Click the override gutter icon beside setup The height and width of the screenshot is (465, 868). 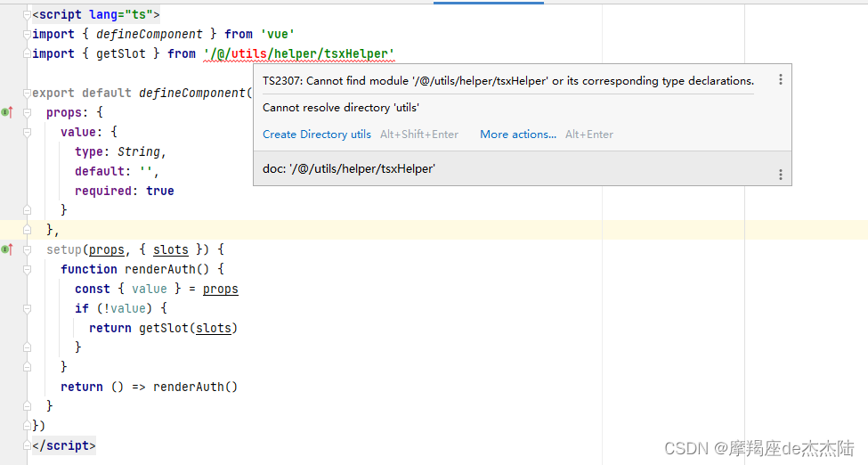(x=6, y=250)
